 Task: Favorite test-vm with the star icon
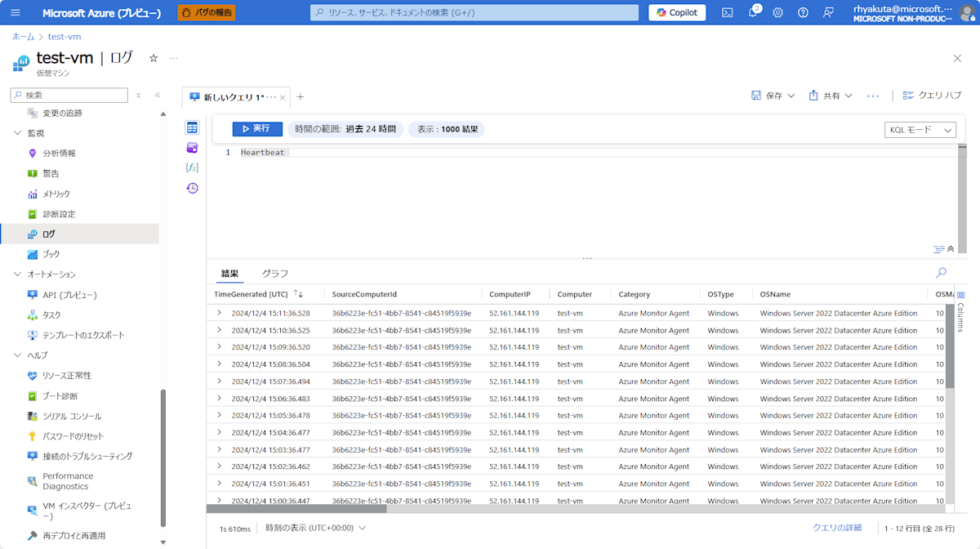tap(154, 58)
